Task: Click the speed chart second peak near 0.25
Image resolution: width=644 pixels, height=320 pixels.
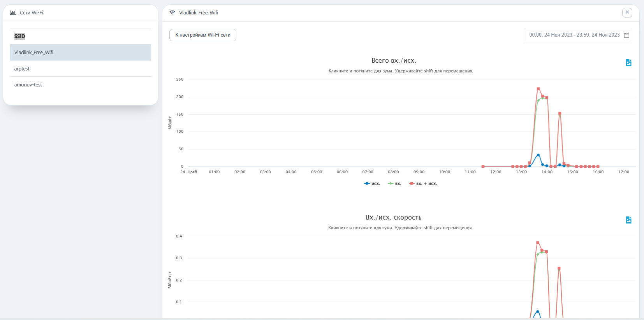Action: click(x=559, y=268)
